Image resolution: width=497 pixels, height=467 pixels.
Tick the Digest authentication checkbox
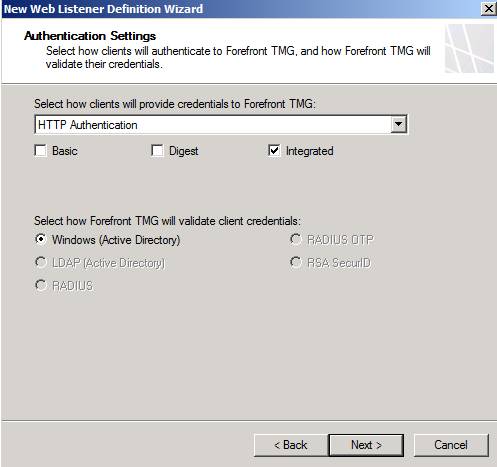[x=157, y=150]
